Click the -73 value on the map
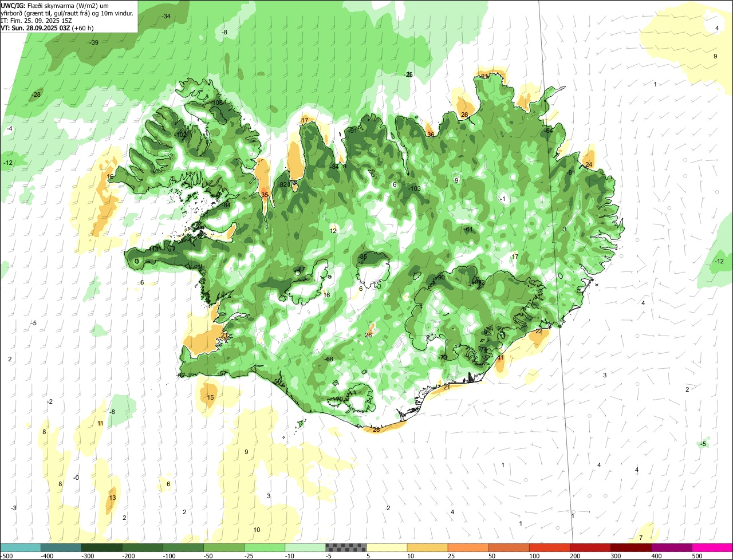Image resolution: width=733 pixels, height=560 pixels. (x=444, y=357)
